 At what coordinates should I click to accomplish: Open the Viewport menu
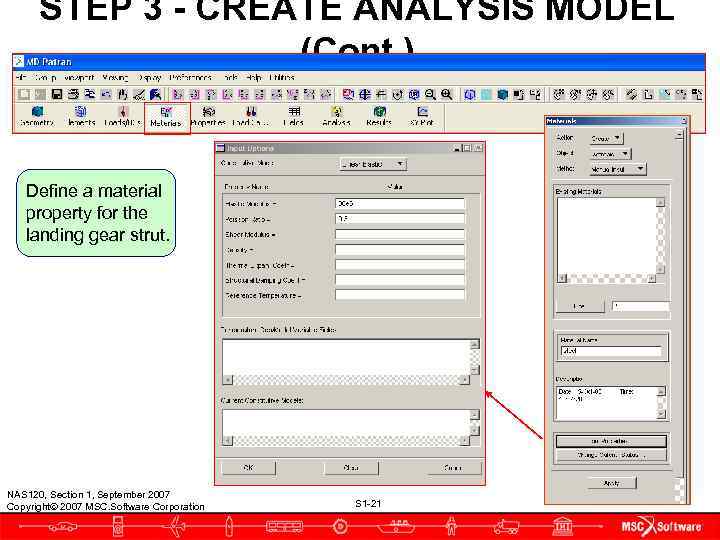click(79, 78)
